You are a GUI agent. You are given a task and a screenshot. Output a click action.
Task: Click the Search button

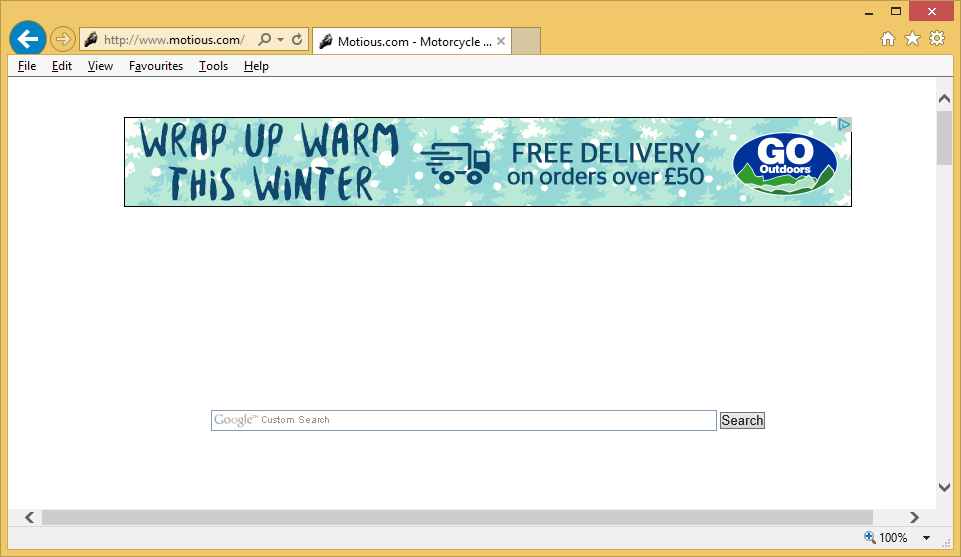click(x=742, y=421)
